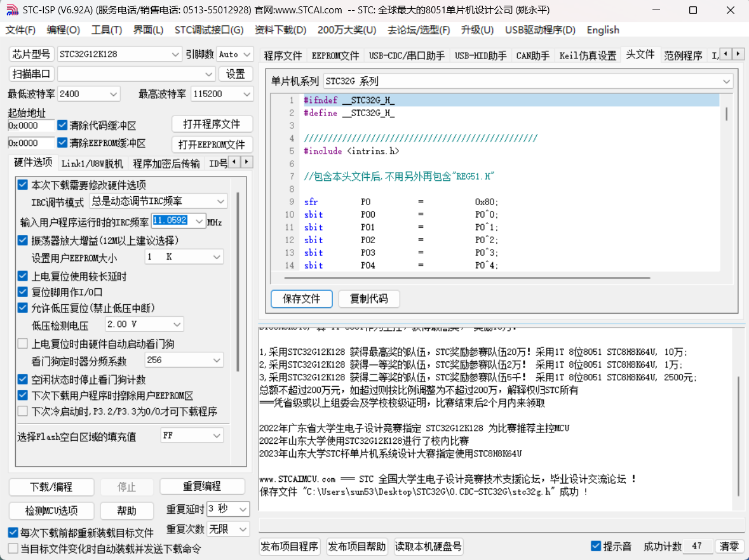749x560 pixels.
Task: Toggle 空闲状态时停止看门狗计数 checkbox
Action: (x=22, y=380)
